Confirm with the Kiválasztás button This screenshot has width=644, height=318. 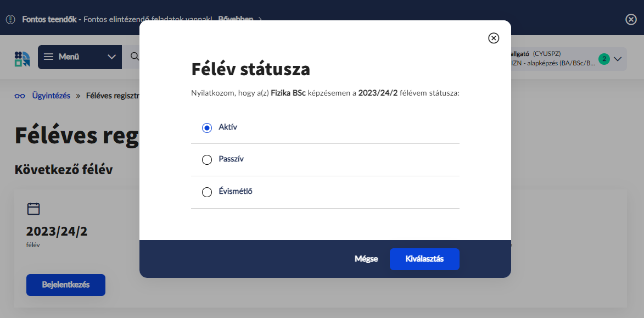point(424,259)
